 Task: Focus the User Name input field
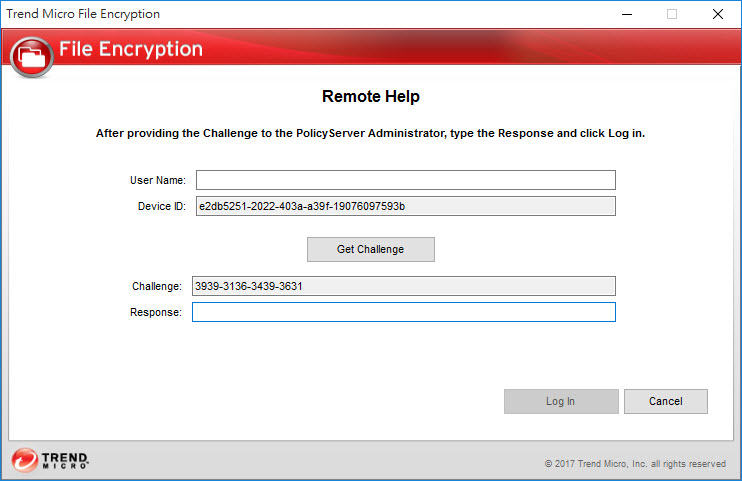(405, 180)
